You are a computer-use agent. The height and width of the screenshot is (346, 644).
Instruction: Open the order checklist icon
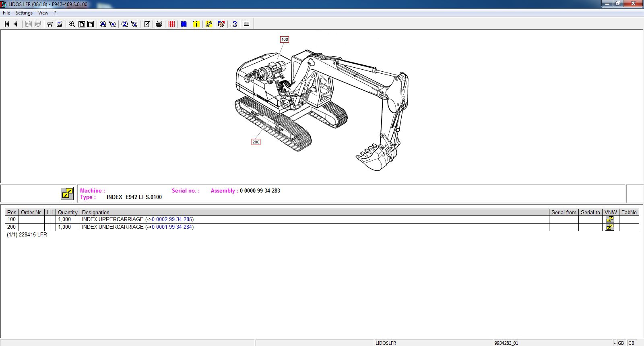60,24
